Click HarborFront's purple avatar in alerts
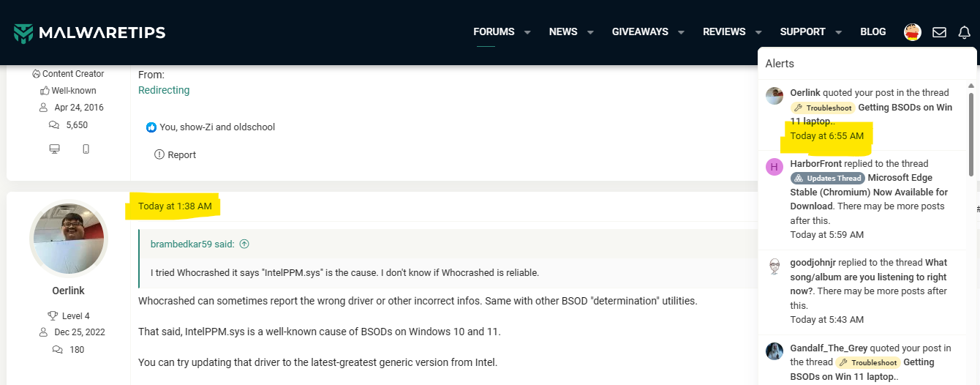This screenshot has height=385, width=980. [774, 167]
